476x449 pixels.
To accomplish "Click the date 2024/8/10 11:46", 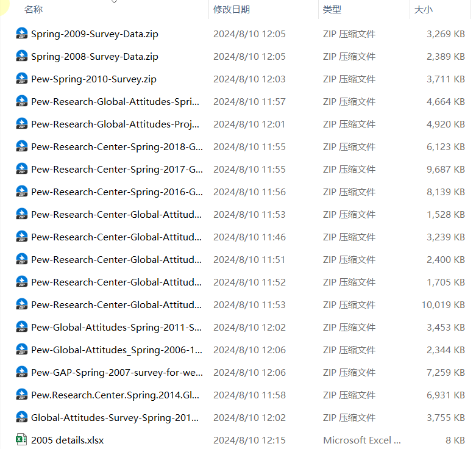I will (x=249, y=237).
